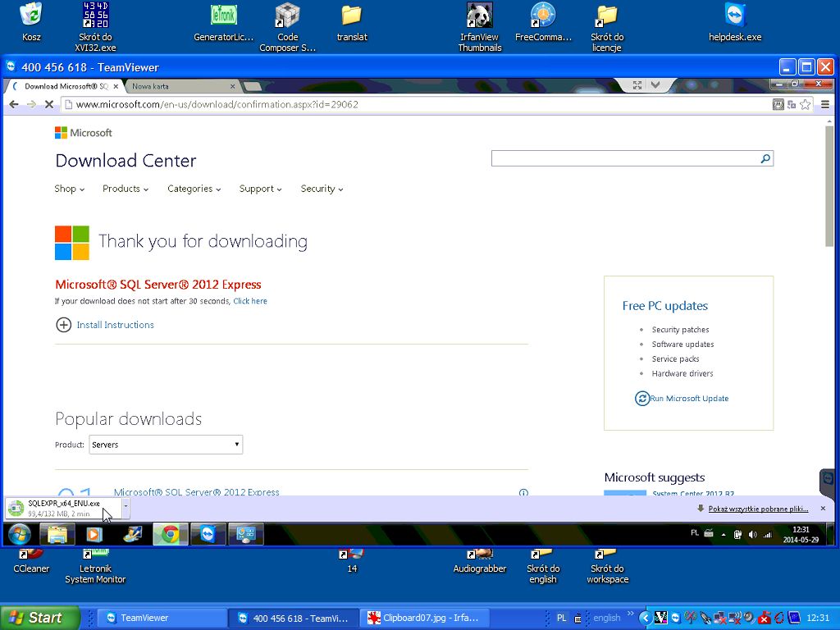Open the Product dropdown showing Servers
The height and width of the screenshot is (630, 840).
[166, 445]
